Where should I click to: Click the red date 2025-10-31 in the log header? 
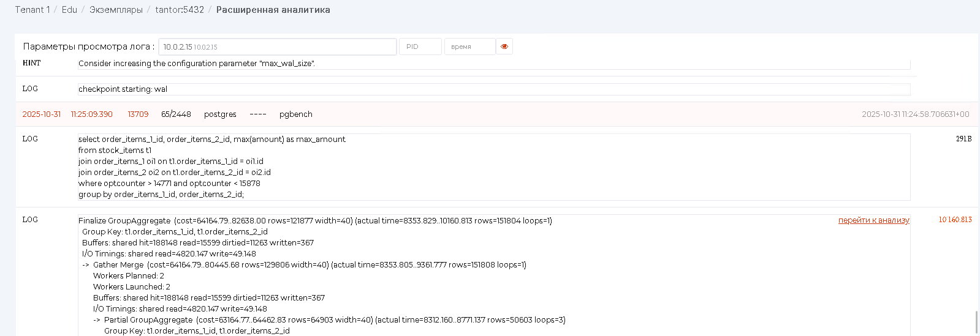[x=42, y=114]
